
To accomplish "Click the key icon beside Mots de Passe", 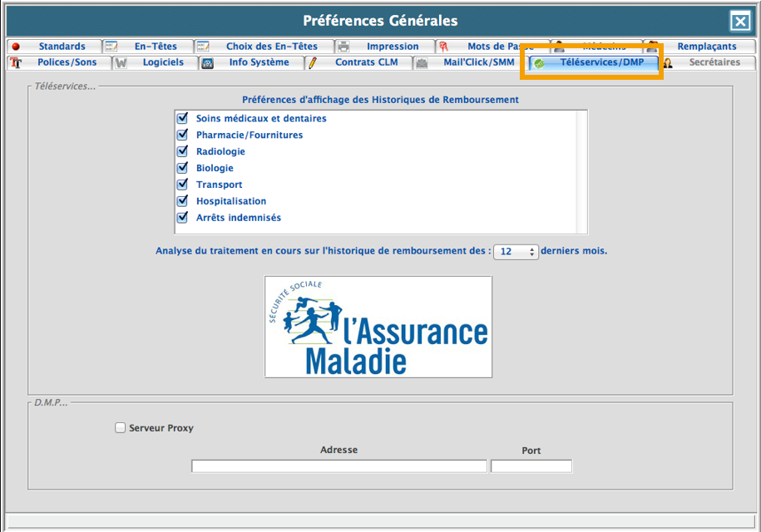I will pyautogui.click(x=443, y=47).
